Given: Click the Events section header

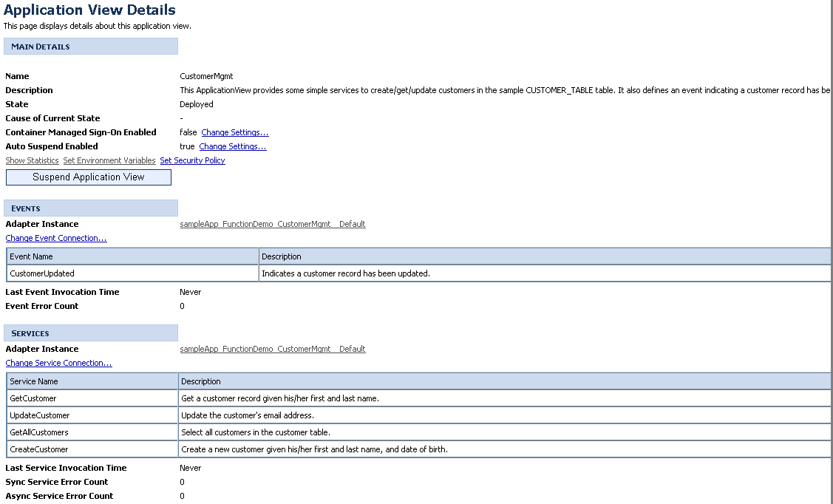Looking at the screenshot, I should coord(91,208).
